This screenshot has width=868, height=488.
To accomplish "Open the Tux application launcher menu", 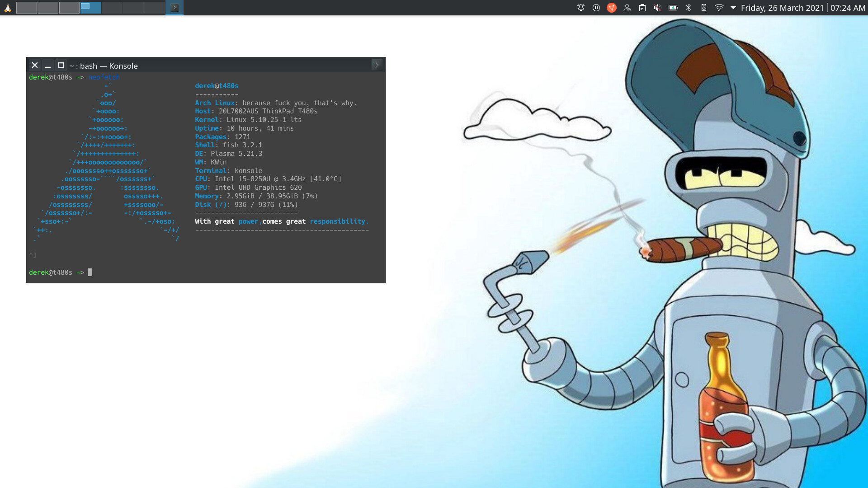I will [x=8, y=8].
